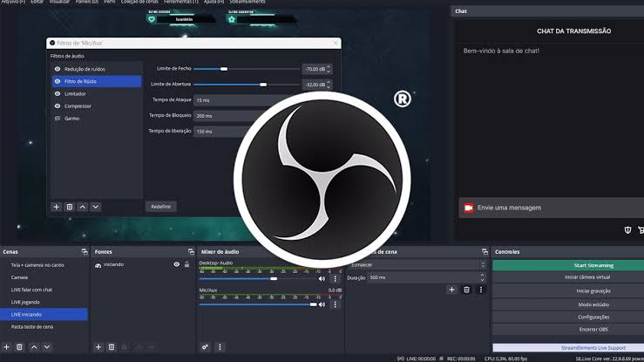Increase Duração with up arrow

[x=483, y=276]
